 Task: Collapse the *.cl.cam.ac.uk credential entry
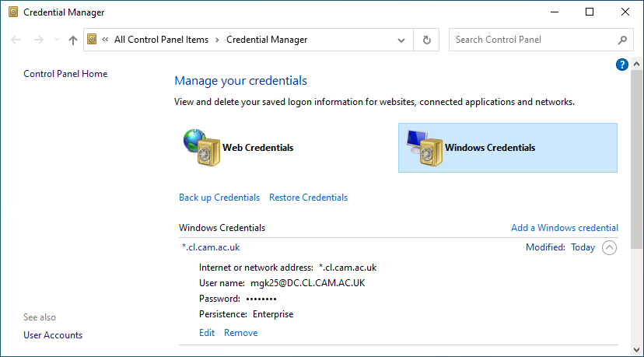609,247
